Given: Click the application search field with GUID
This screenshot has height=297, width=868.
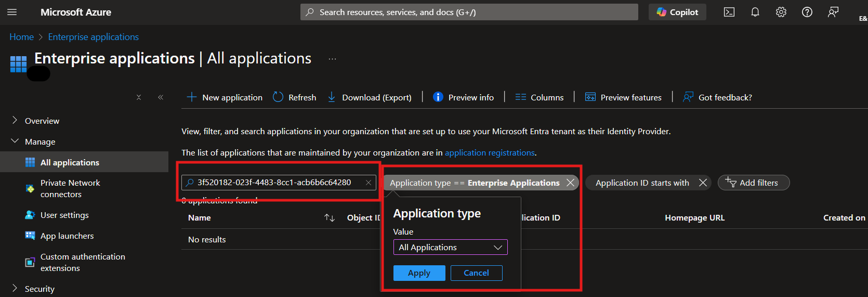Looking at the screenshot, I should [279, 183].
